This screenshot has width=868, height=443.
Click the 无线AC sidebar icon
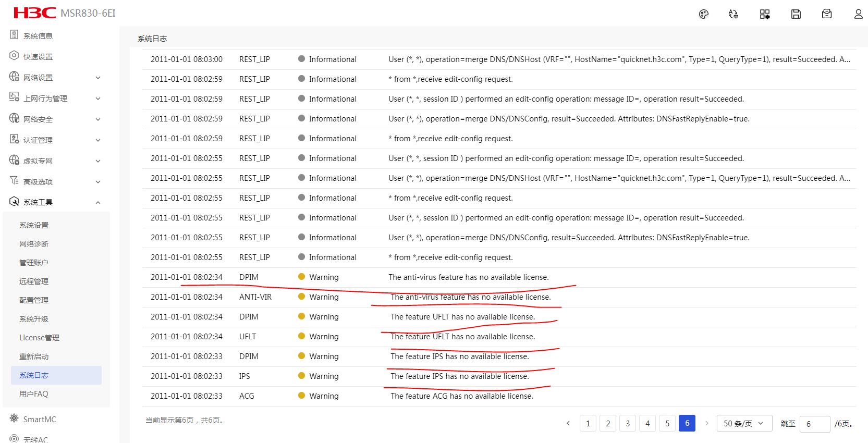pos(14,439)
